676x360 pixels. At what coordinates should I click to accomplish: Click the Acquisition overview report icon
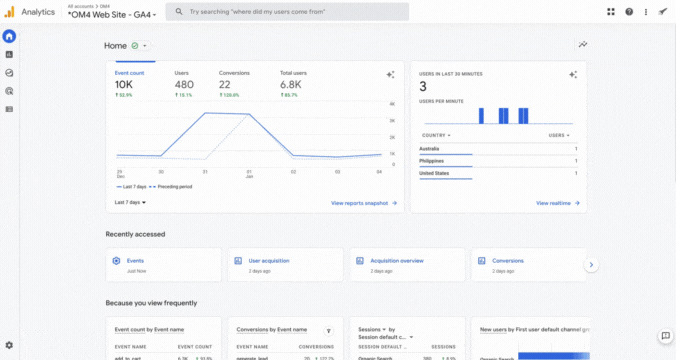pos(360,261)
